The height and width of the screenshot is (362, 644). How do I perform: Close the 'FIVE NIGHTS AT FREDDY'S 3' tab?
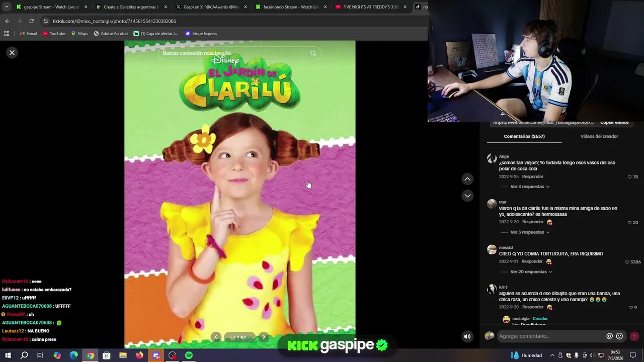pos(405,7)
